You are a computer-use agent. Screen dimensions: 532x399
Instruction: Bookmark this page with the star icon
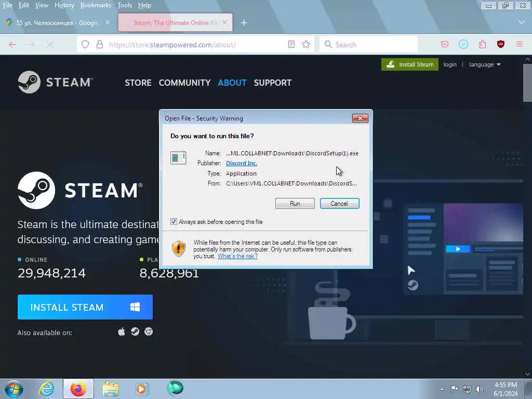306,45
